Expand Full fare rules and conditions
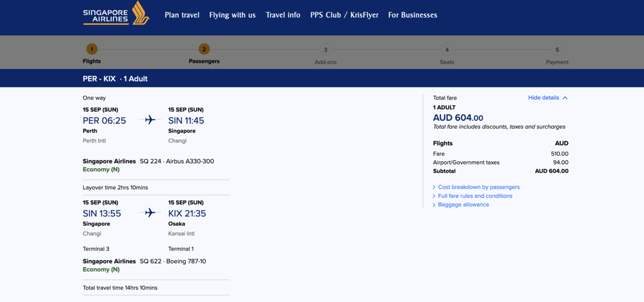644x302 pixels. tap(472, 196)
